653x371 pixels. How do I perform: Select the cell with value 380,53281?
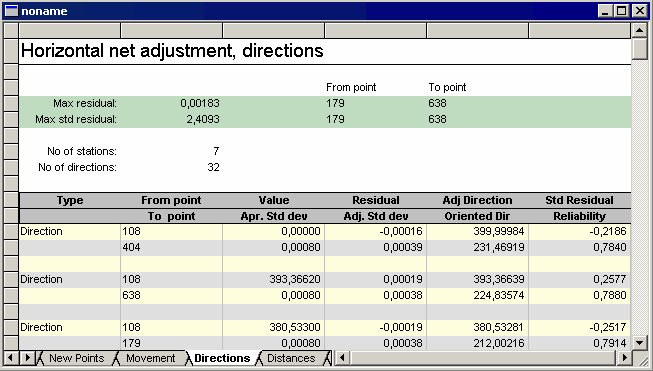477,327
